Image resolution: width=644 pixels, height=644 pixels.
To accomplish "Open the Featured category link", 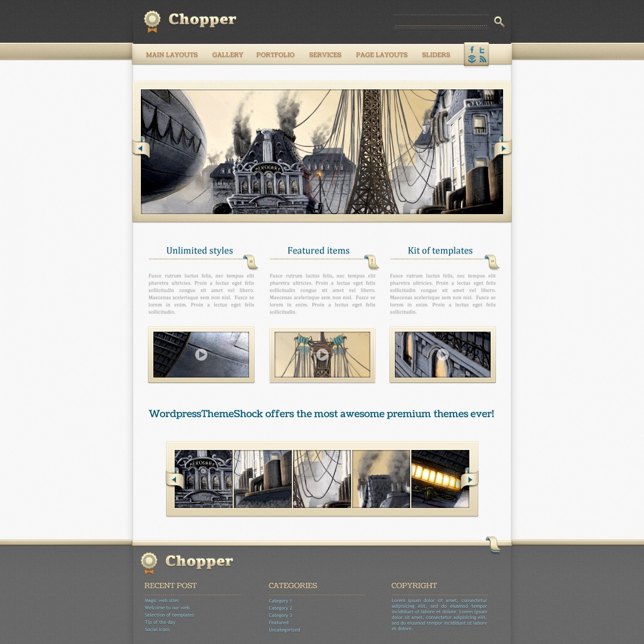I will (x=279, y=623).
